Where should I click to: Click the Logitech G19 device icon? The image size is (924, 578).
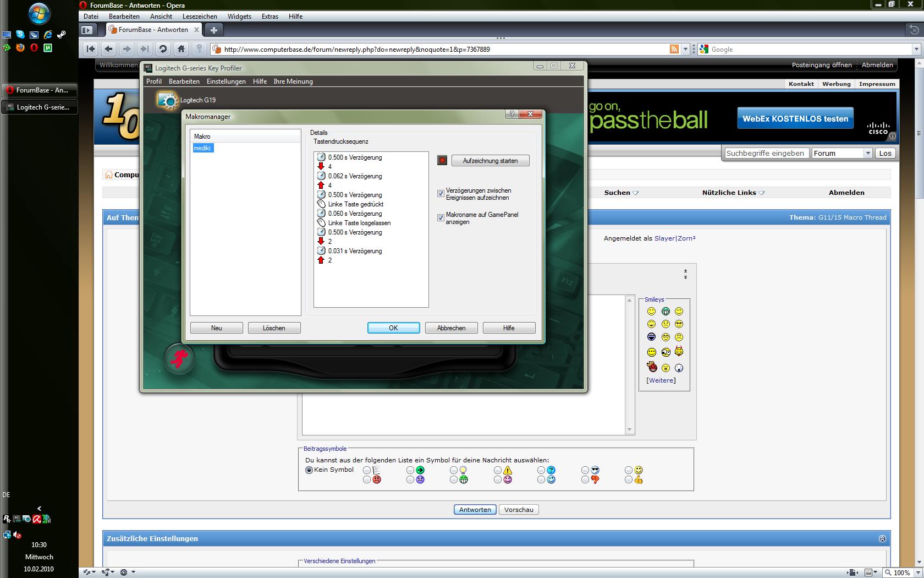click(x=167, y=100)
